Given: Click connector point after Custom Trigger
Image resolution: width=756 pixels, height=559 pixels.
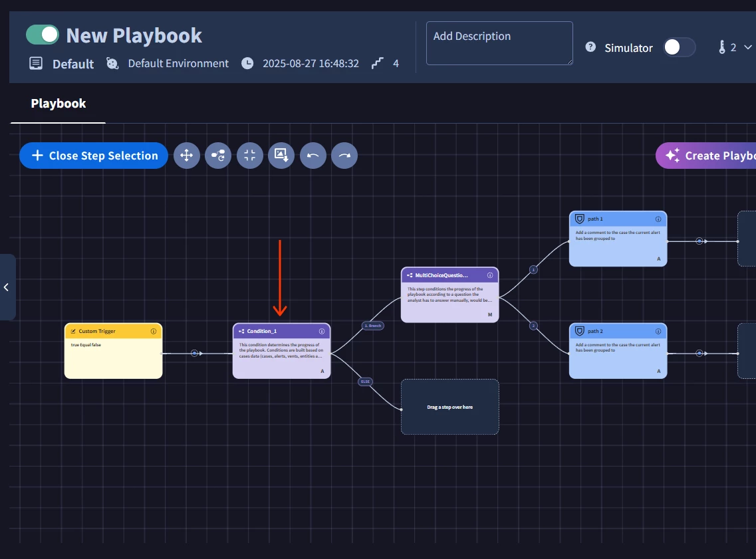Looking at the screenshot, I should [x=194, y=353].
